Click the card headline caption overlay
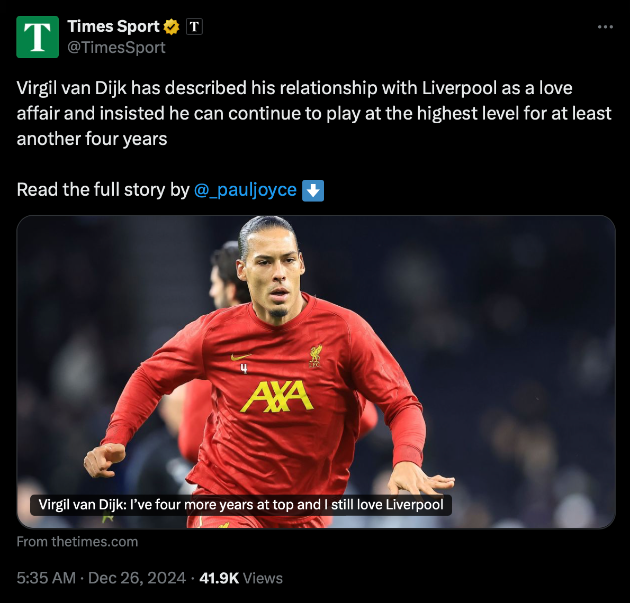The width and height of the screenshot is (630, 603). point(240,505)
